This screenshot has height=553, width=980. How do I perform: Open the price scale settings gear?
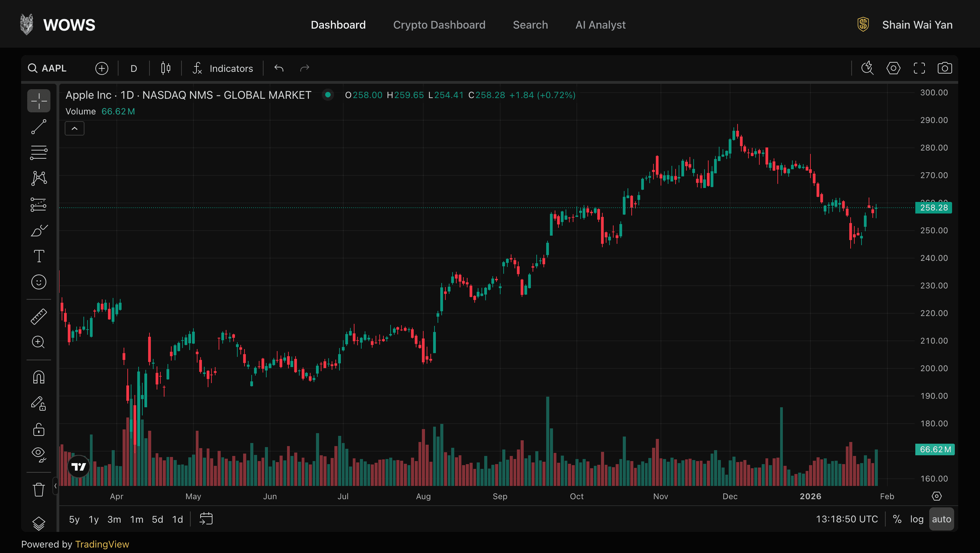(936, 496)
